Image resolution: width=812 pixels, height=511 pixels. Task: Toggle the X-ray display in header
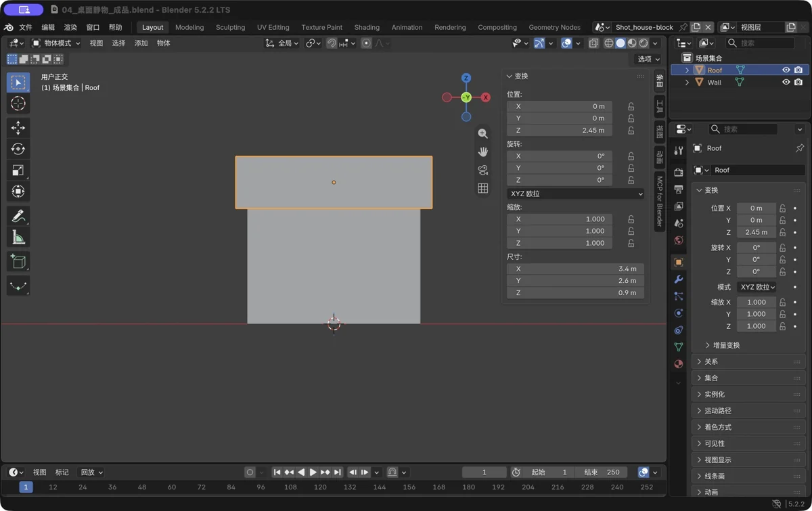[x=593, y=43]
